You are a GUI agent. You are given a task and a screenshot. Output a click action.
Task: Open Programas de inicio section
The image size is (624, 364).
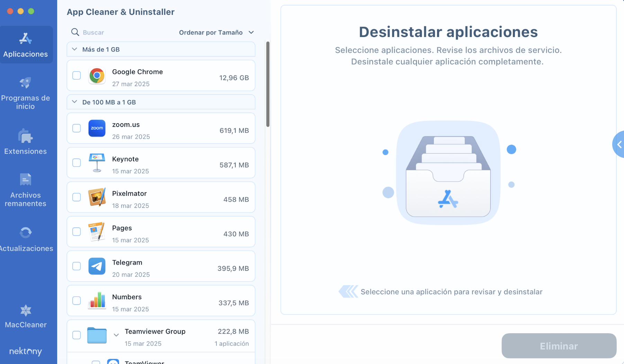(x=26, y=93)
